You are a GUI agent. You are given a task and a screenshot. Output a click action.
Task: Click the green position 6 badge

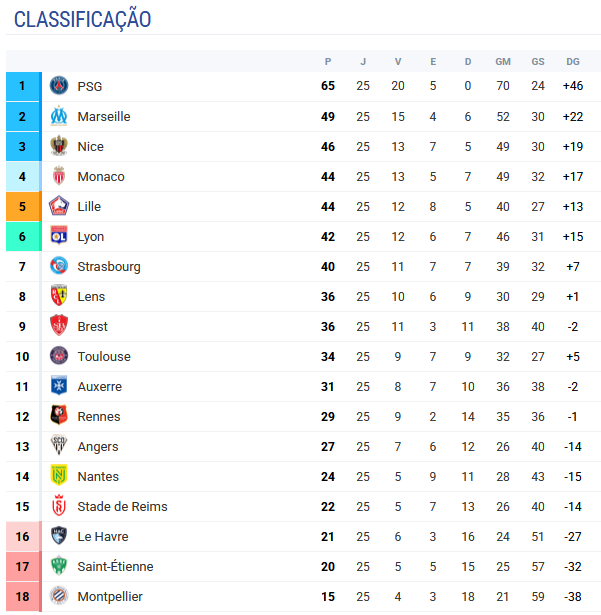pos(24,237)
